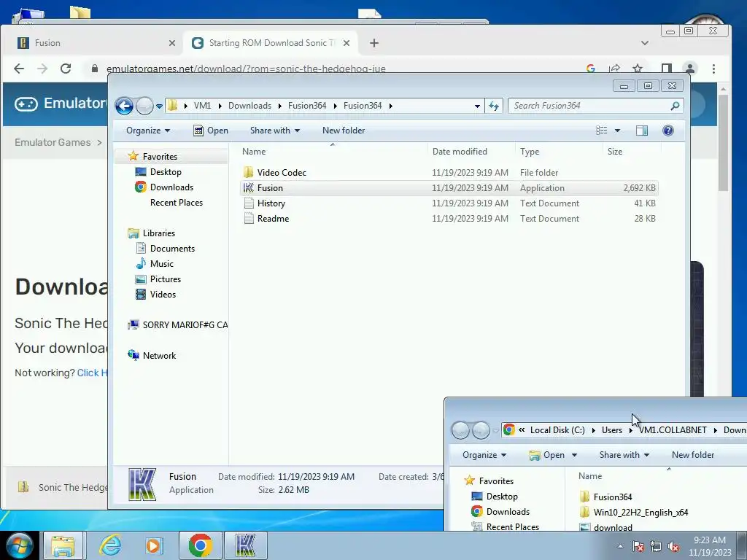Click Open button in Fusion364 toolbar
Viewport: 747px width, 560px height.
pyautogui.click(x=211, y=131)
